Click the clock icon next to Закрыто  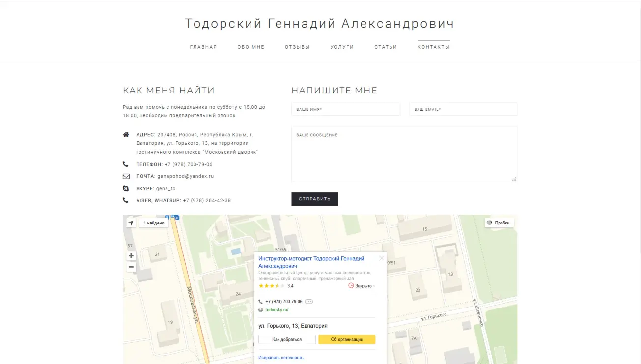pyautogui.click(x=351, y=285)
